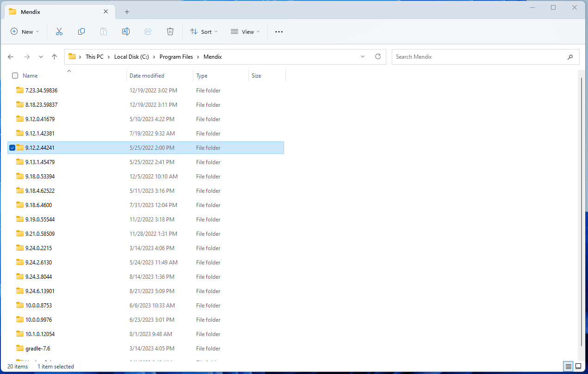Select the Mendix window tab
Viewport: 588px width, 374px height.
[x=60, y=12]
